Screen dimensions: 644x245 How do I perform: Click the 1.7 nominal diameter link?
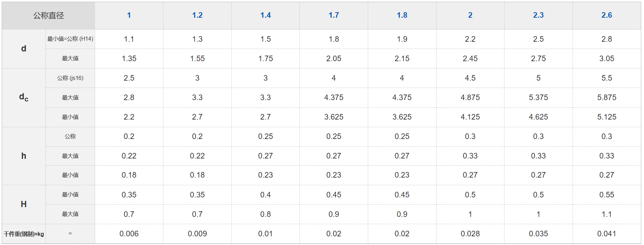coord(334,15)
